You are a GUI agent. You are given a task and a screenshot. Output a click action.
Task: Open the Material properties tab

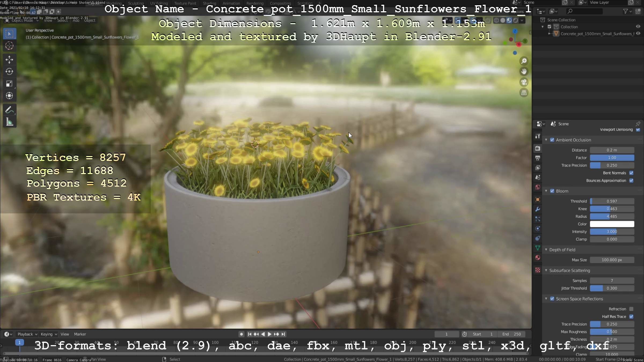[x=537, y=258]
